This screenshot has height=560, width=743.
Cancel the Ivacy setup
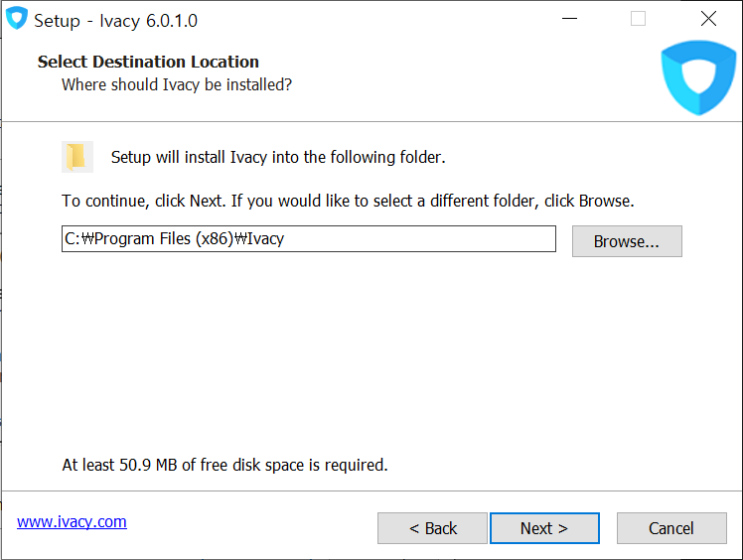[x=671, y=528]
